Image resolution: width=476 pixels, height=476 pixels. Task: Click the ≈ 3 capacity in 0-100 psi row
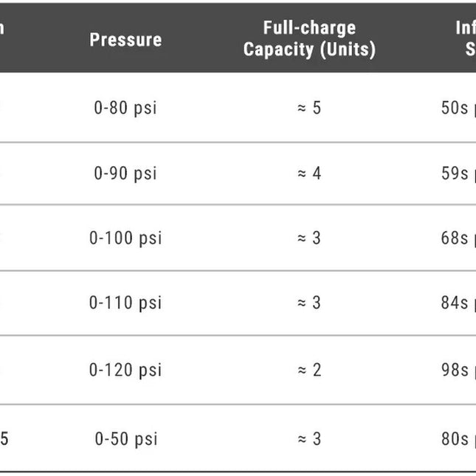tap(309, 238)
